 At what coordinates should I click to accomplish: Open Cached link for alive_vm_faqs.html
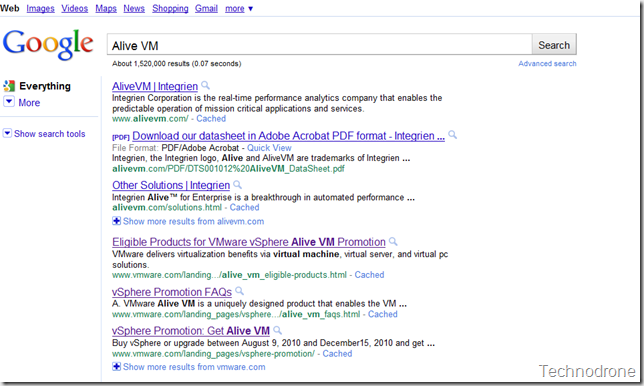click(x=383, y=314)
